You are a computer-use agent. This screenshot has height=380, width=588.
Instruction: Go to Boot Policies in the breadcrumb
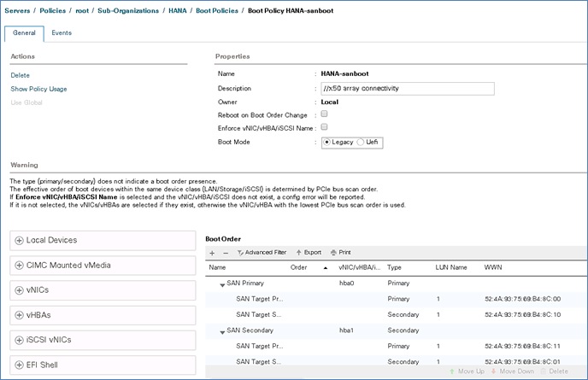217,10
